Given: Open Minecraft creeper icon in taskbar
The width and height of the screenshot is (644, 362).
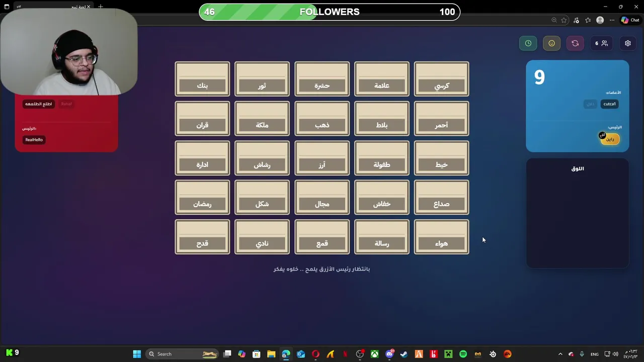Looking at the screenshot, I should click(x=448, y=354).
